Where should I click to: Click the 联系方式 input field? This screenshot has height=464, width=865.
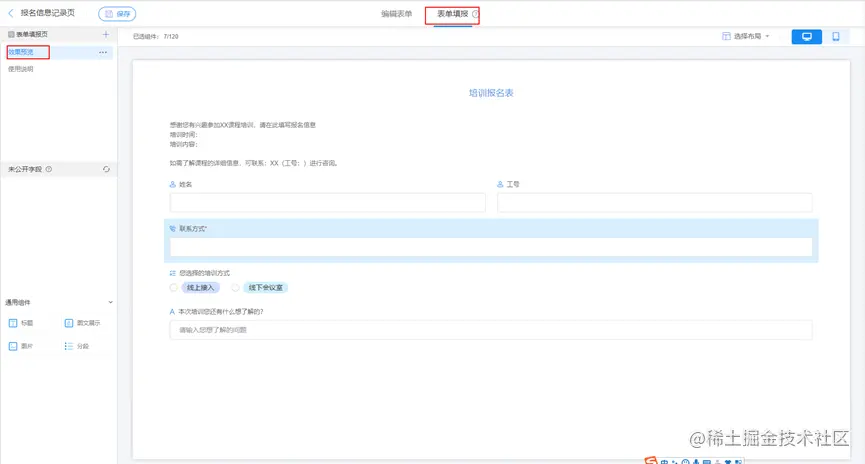click(x=491, y=247)
